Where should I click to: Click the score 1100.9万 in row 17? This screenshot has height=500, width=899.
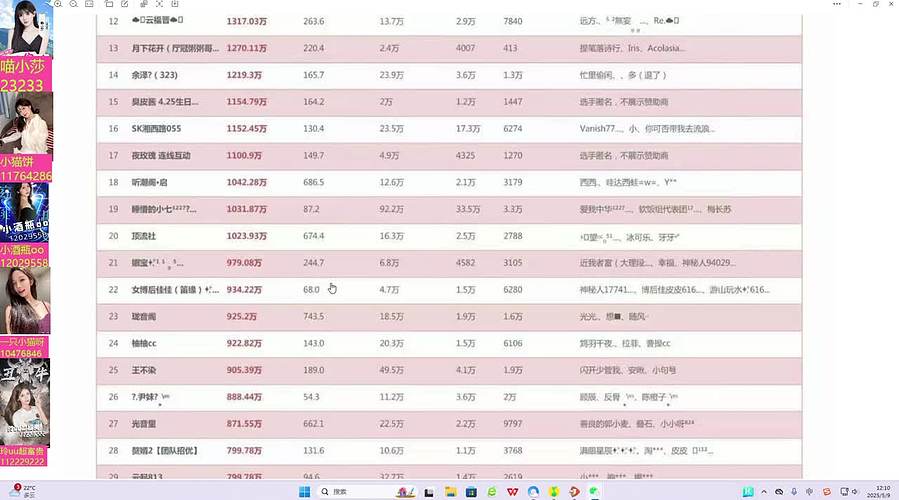244,155
